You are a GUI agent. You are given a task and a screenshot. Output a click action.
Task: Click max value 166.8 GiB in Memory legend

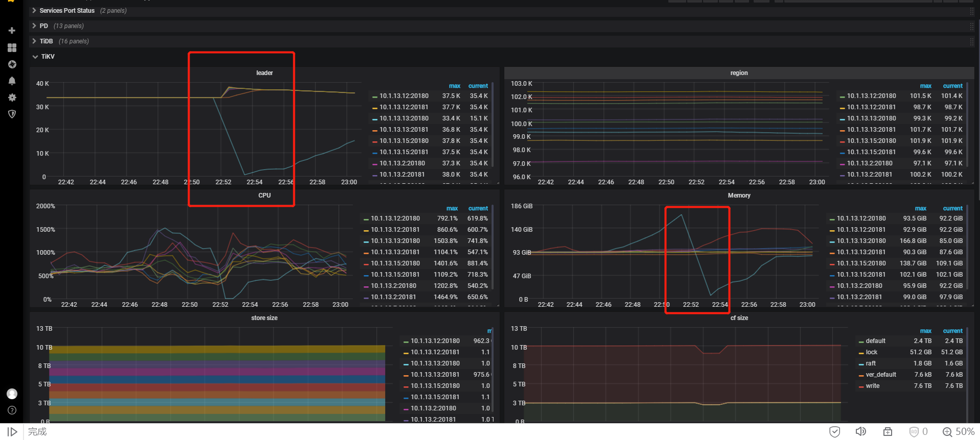[913, 241]
